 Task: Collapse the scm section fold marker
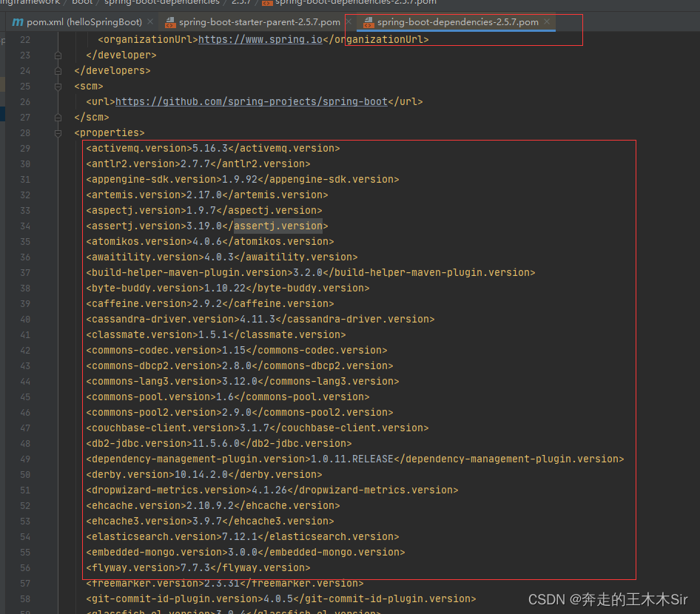[x=58, y=87]
